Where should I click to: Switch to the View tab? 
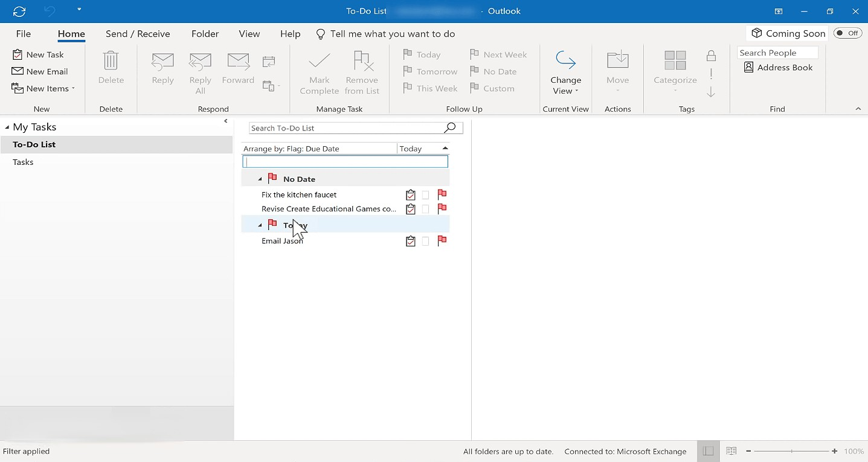[x=249, y=34]
